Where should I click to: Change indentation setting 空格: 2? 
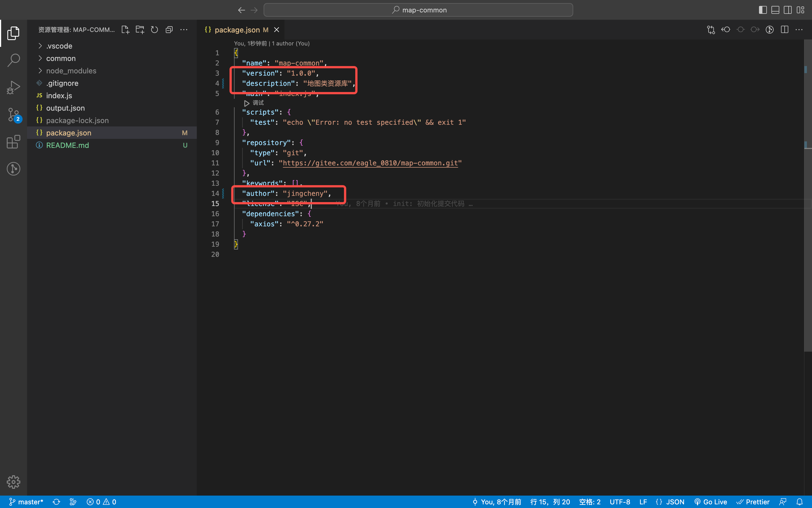(590, 502)
